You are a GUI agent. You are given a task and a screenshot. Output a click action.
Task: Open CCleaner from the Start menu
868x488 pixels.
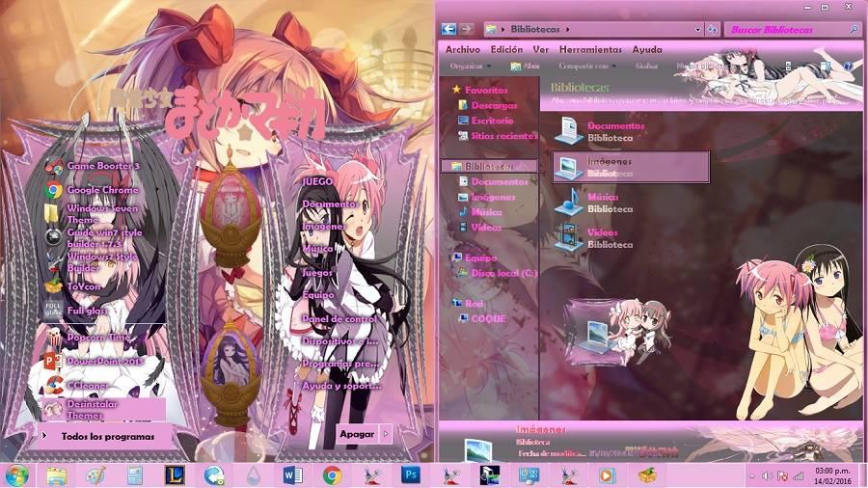(x=76, y=385)
